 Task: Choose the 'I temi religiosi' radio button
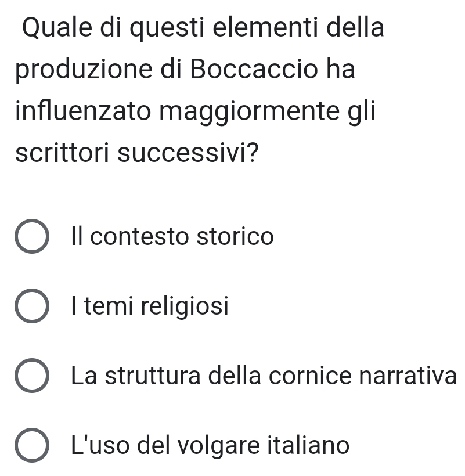(x=32, y=306)
